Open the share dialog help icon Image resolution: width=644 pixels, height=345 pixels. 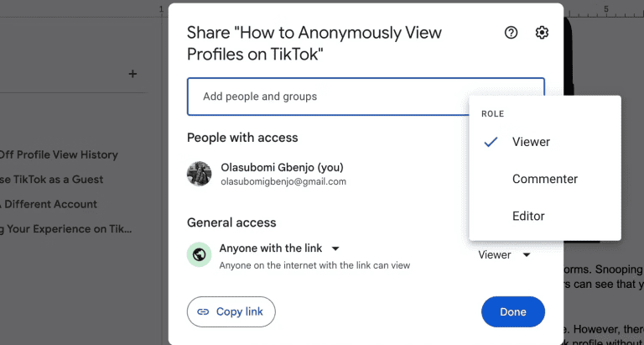point(511,33)
